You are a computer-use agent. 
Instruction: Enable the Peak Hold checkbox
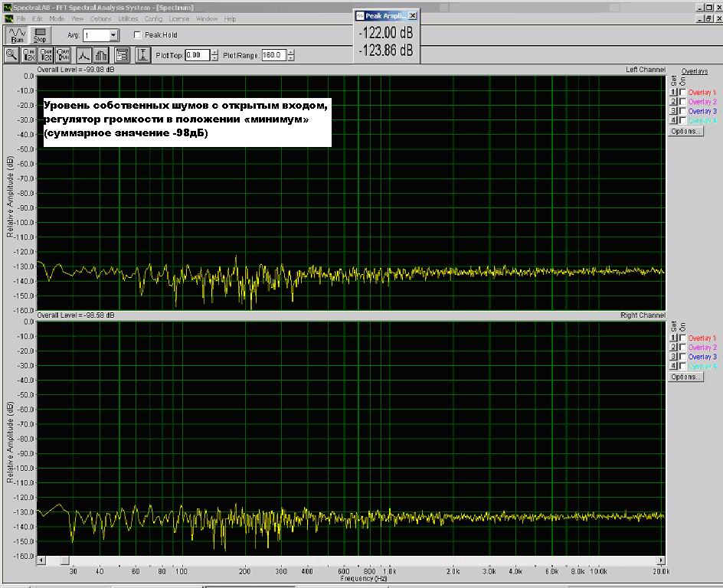pos(137,35)
